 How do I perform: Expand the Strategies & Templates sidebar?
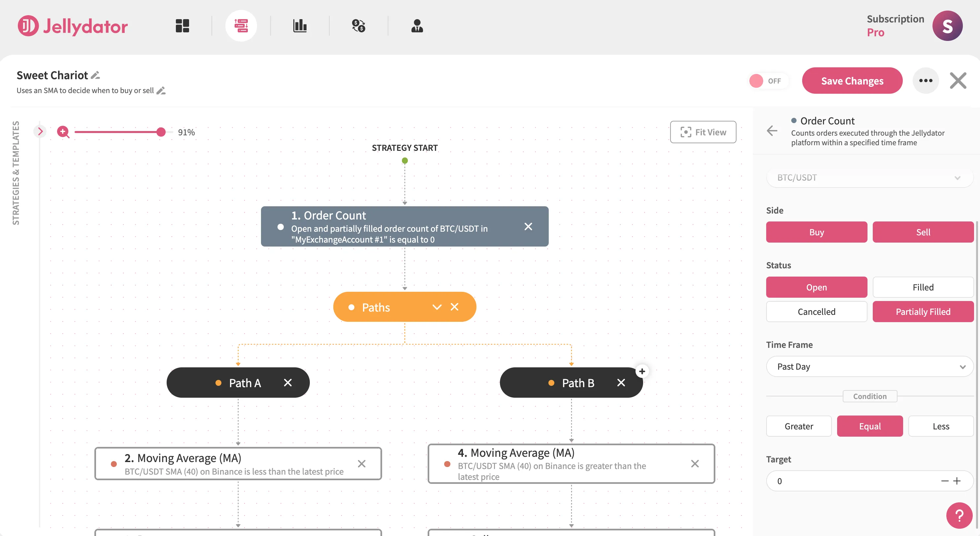(x=40, y=132)
